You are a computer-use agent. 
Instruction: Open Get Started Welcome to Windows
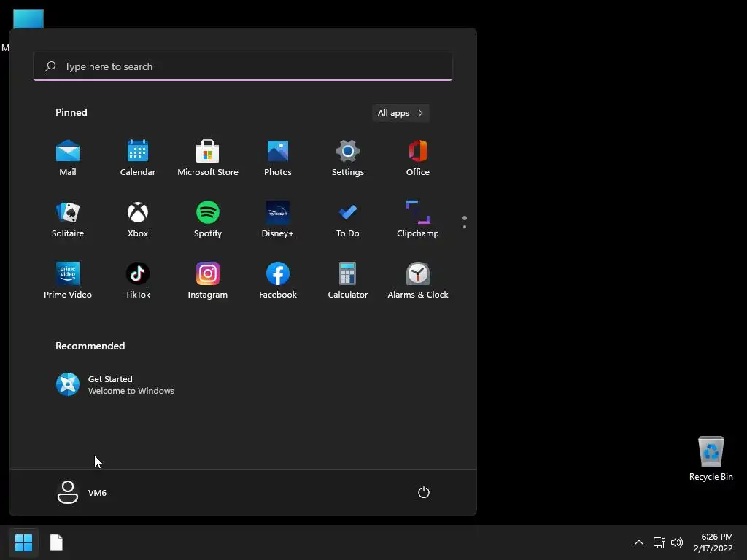pyautogui.click(x=115, y=385)
